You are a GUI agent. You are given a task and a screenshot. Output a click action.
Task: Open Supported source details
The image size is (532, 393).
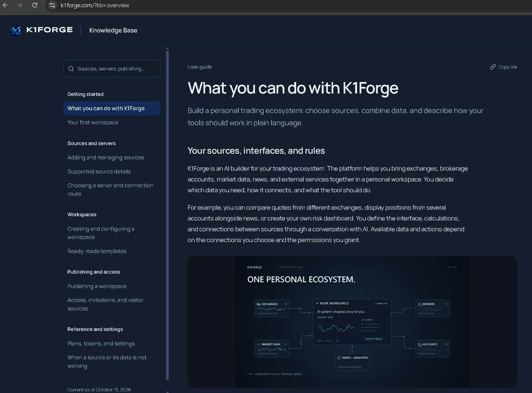[x=99, y=171]
